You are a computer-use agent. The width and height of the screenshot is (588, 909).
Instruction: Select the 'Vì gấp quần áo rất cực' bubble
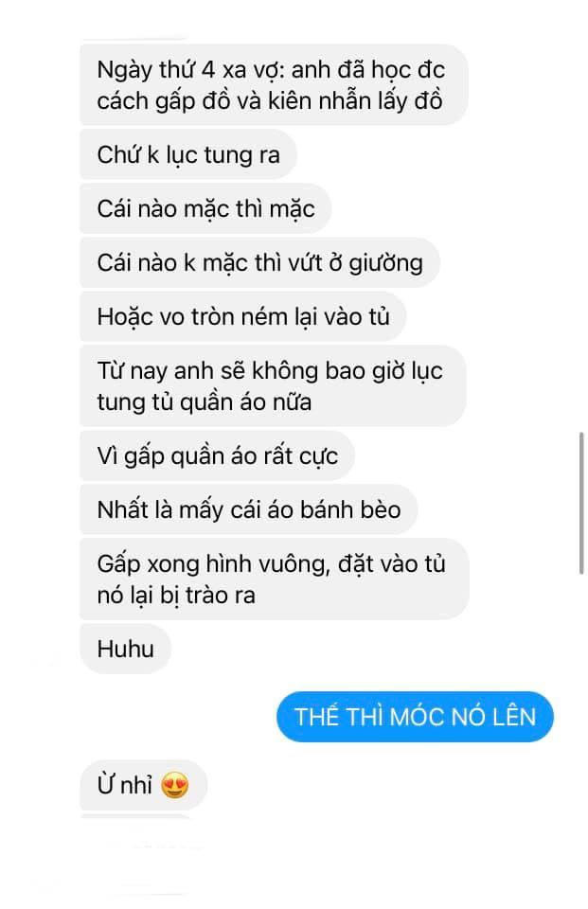point(217,455)
